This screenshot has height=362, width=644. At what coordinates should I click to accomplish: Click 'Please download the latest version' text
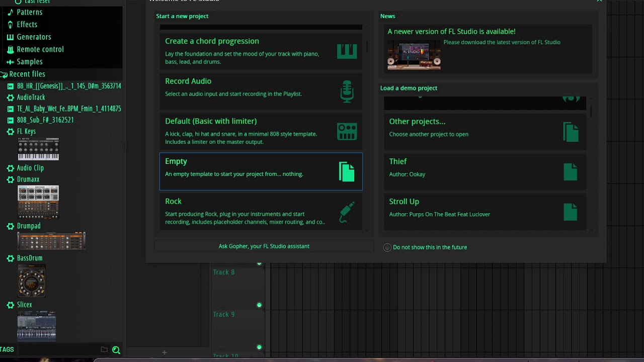point(502,42)
